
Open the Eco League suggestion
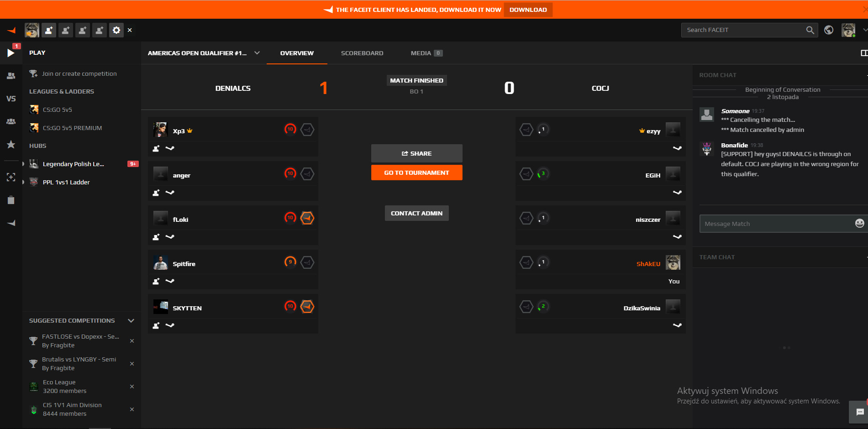(x=64, y=387)
